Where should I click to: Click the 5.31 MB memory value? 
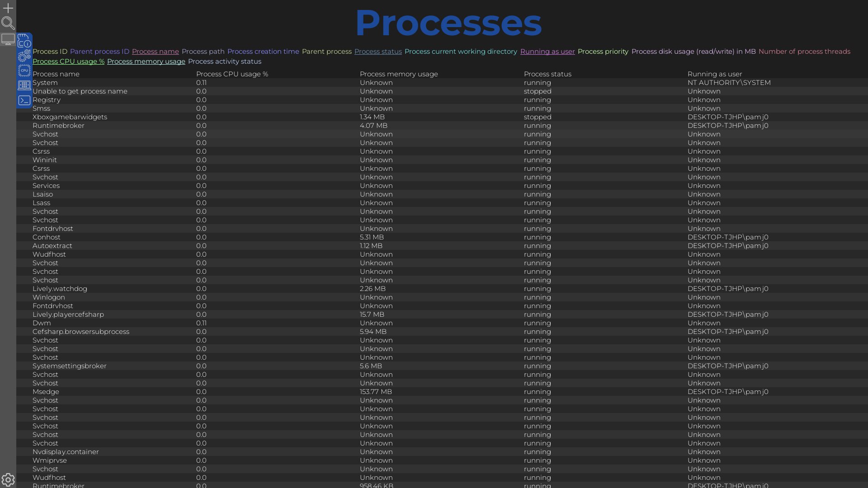(372, 237)
